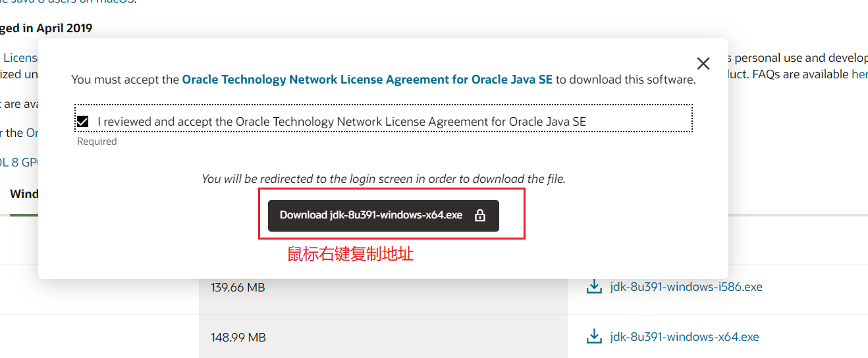Click the lock icon on download button
The image size is (868, 358).
[480, 215]
